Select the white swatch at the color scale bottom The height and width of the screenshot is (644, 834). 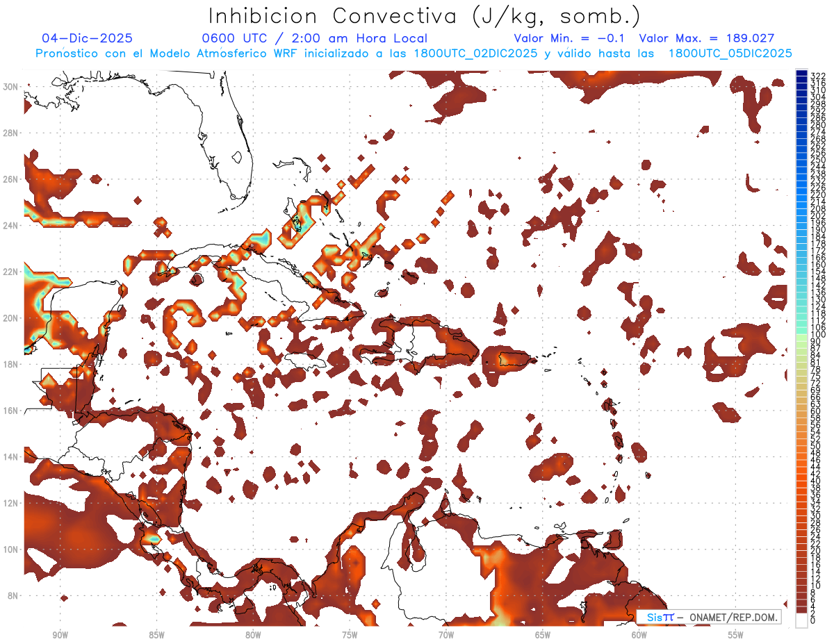pos(801,620)
